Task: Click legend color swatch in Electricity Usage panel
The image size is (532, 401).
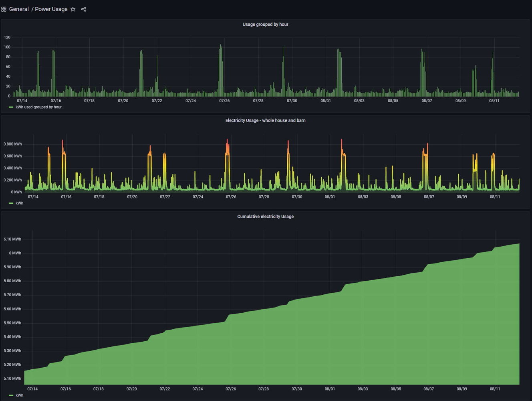Action: coord(11,203)
